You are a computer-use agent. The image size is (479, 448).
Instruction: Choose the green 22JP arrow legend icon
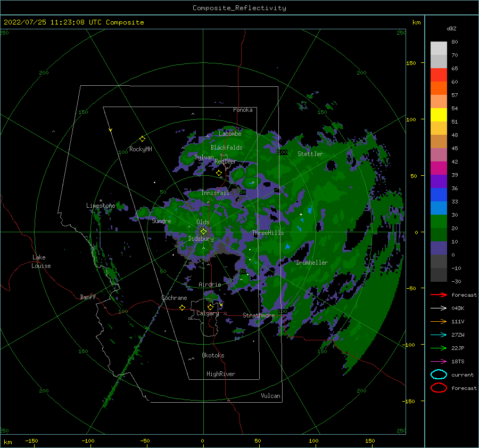(x=439, y=348)
